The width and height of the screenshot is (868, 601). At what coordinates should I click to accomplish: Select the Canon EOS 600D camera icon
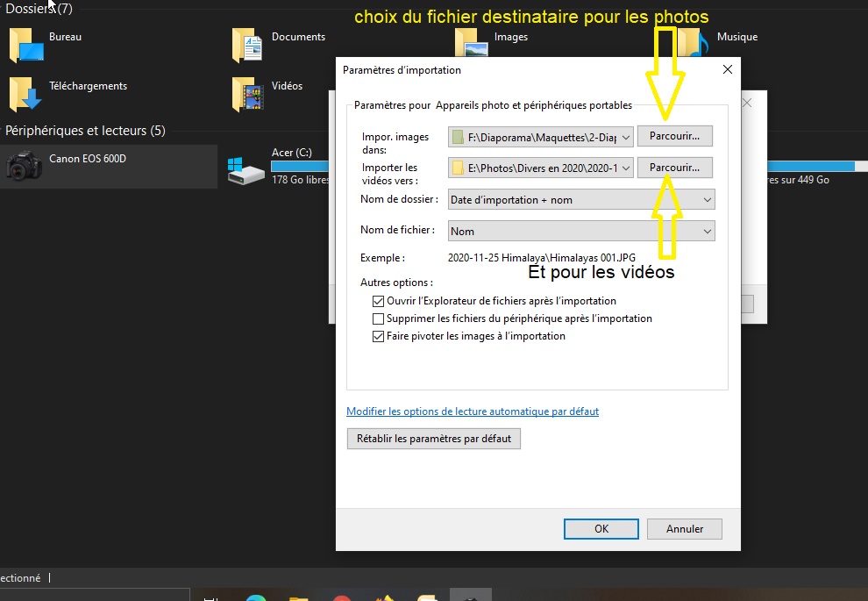tap(24, 166)
